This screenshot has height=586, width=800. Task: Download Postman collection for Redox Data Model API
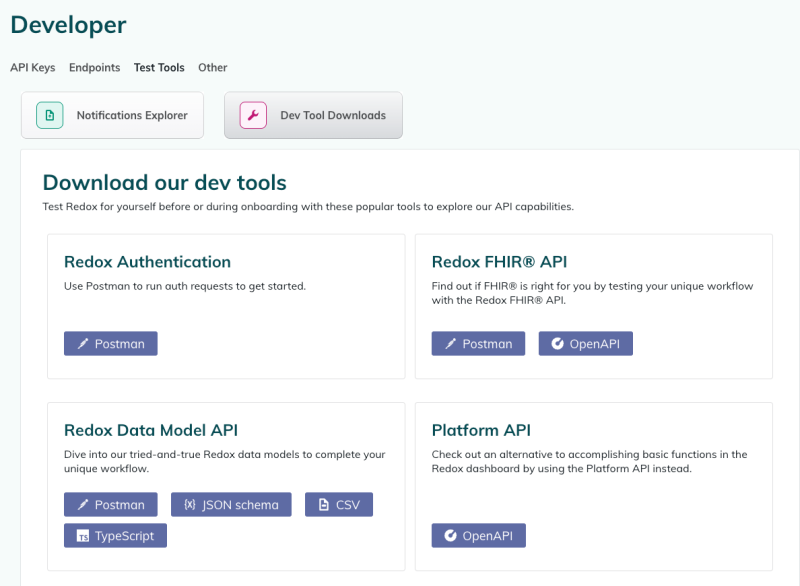[x=111, y=504]
